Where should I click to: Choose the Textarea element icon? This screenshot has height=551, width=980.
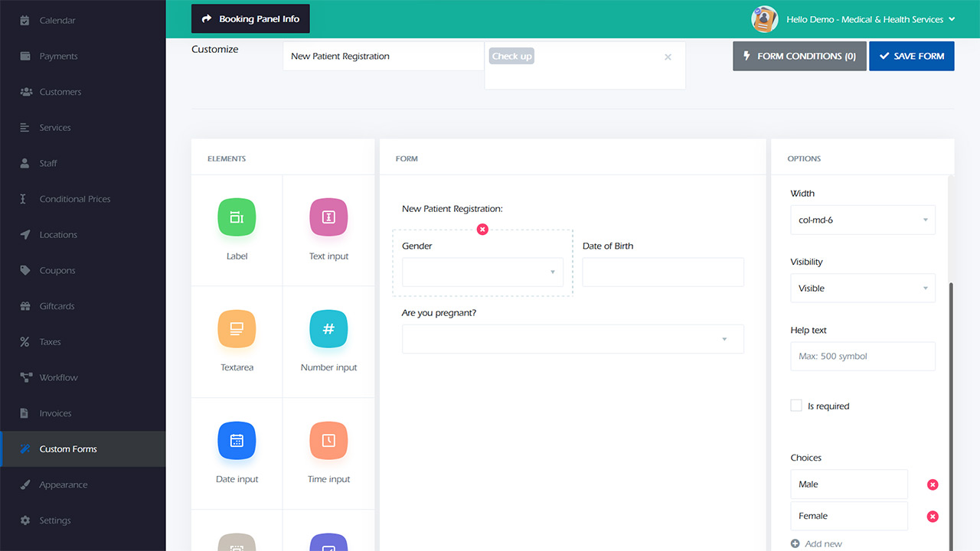237,330
